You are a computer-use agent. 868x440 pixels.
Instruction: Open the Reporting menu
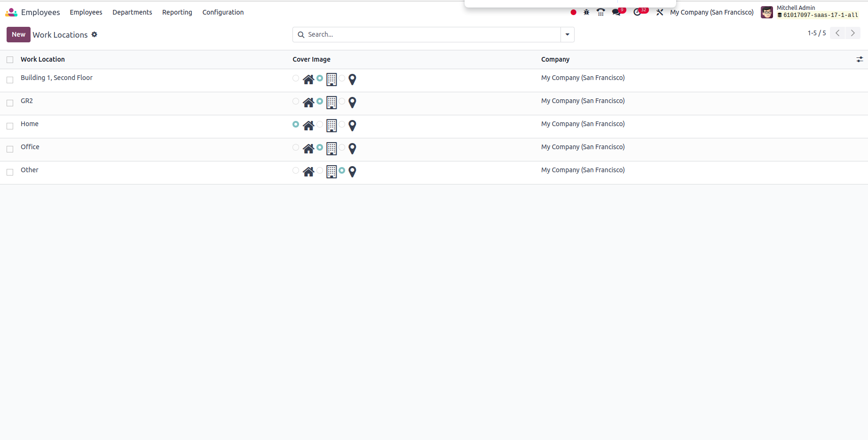(177, 12)
